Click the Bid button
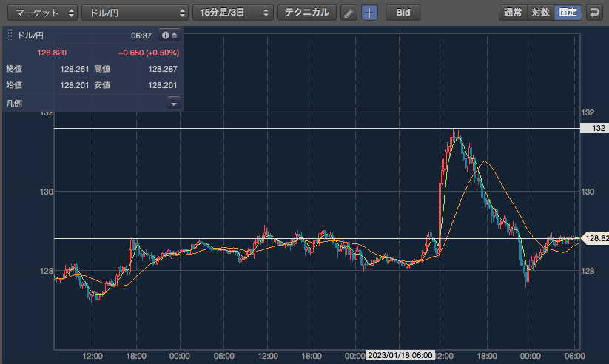Image resolution: width=609 pixels, height=364 pixels. coord(403,13)
